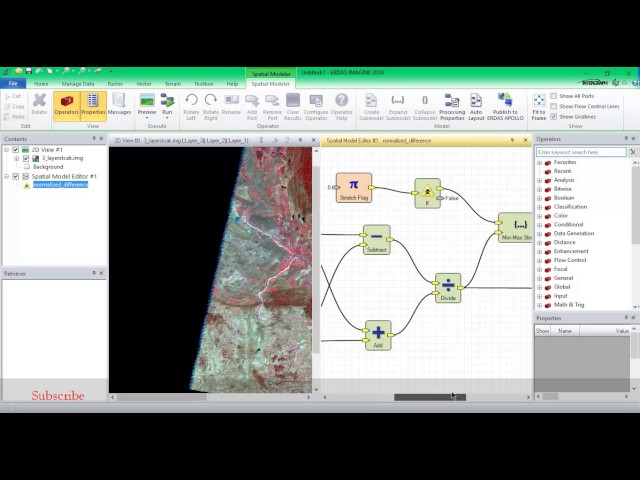This screenshot has height=480, width=640.
Task: Select the Min-Max Stretch operator node
Action: [x=515, y=228]
